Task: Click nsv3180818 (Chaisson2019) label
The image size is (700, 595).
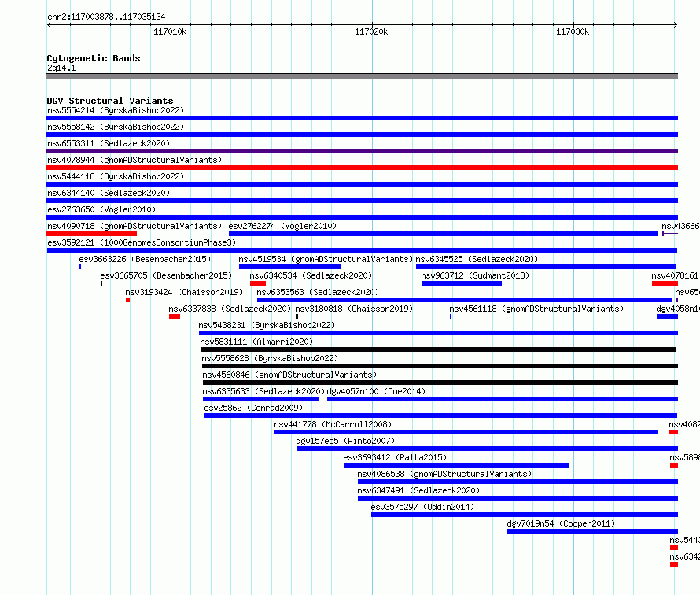Action: [x=354, y=309]
